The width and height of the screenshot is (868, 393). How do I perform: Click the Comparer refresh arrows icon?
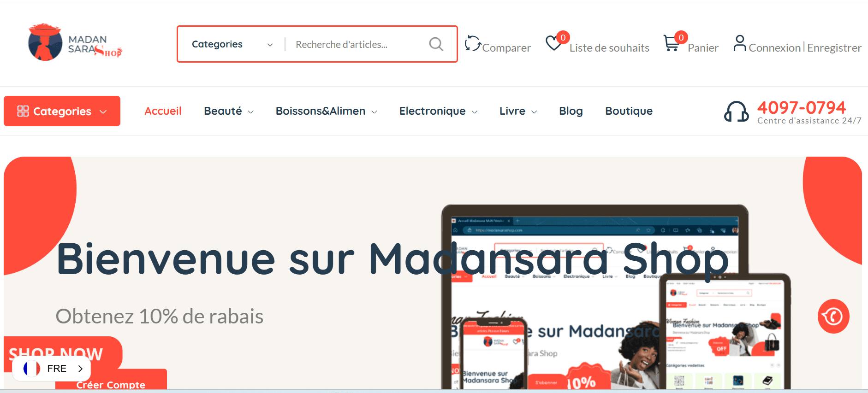tap(473, 43)
